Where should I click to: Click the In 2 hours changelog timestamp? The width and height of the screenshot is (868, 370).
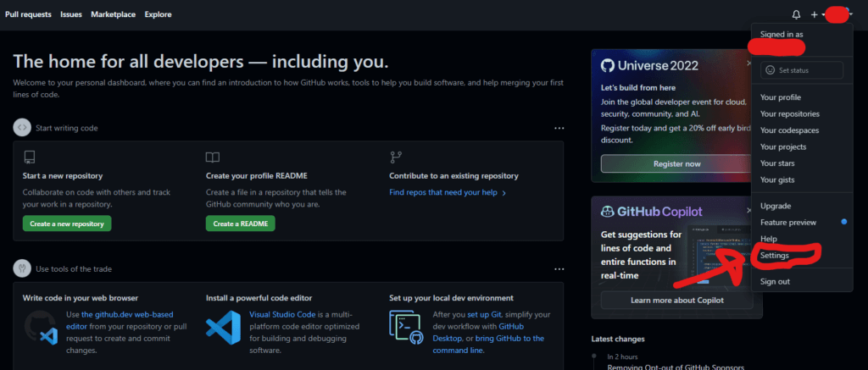click(622, 356)
